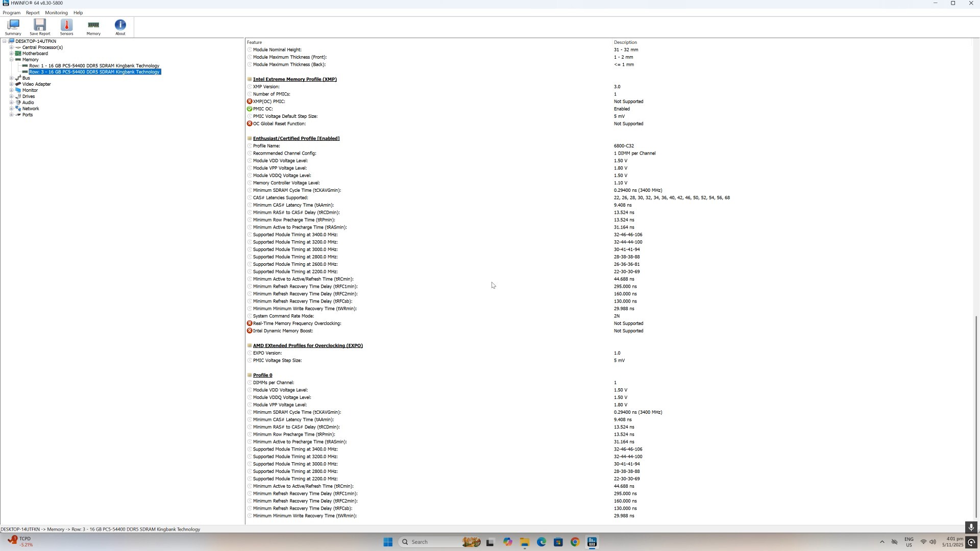Click the Save Report icon

click(x=40, y=27)
